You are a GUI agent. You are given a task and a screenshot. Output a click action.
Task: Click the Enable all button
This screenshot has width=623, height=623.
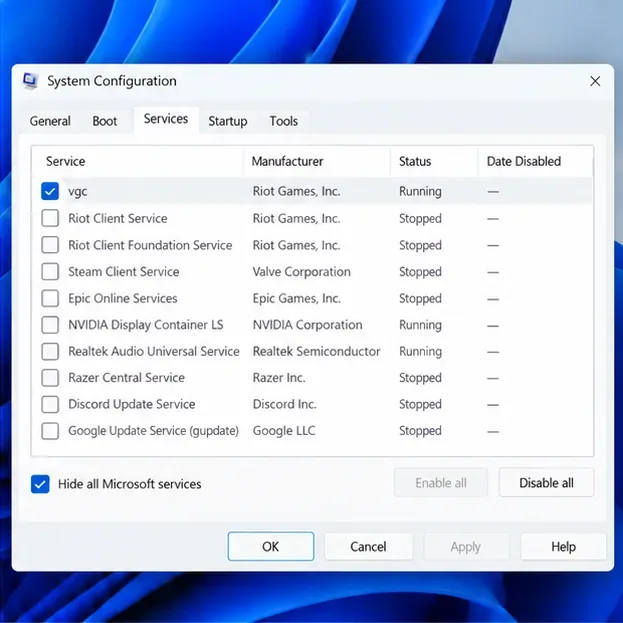[x=441, y=483]
